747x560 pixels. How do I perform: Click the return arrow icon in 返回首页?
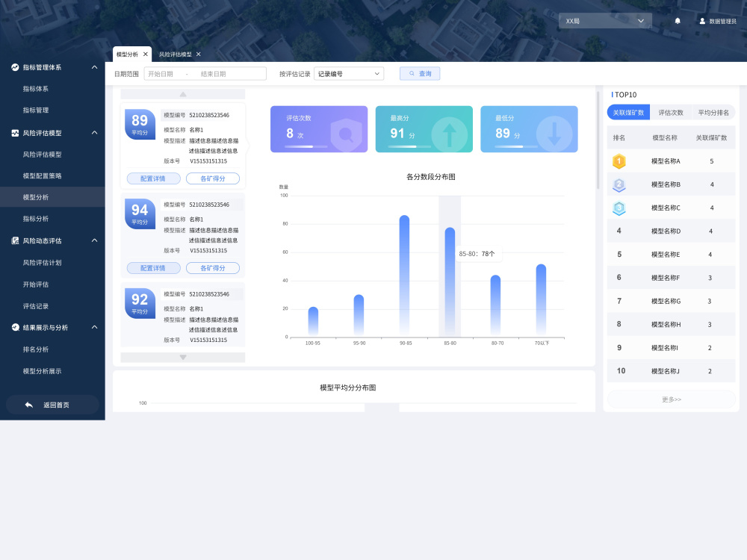(29, 405)
